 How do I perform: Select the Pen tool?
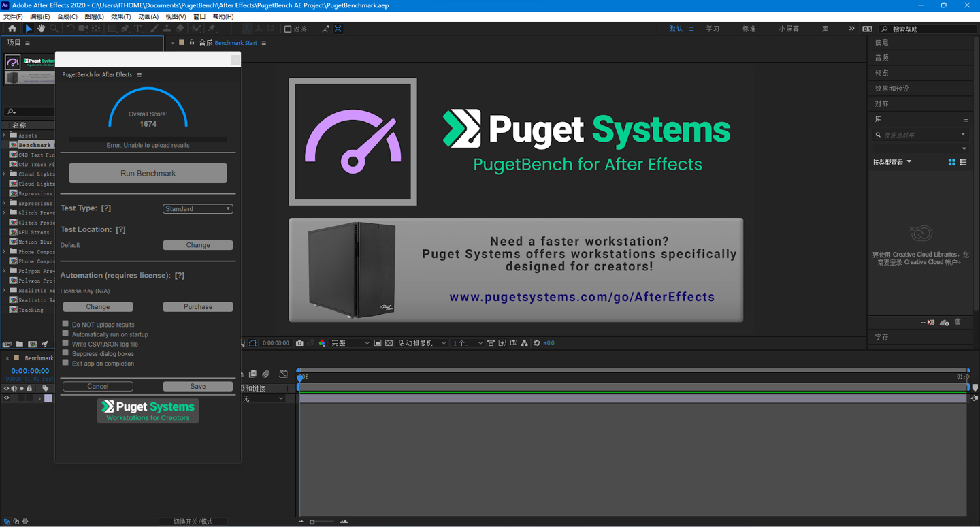pos(125,29)
